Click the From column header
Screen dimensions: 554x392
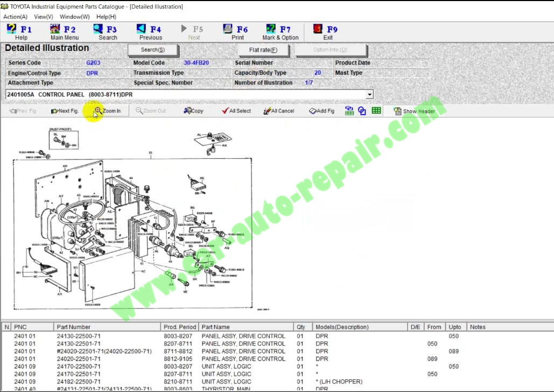pos(434,327)
